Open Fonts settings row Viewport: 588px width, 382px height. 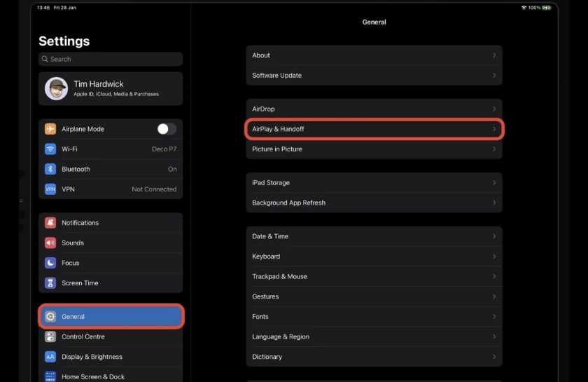click(374, 317)
